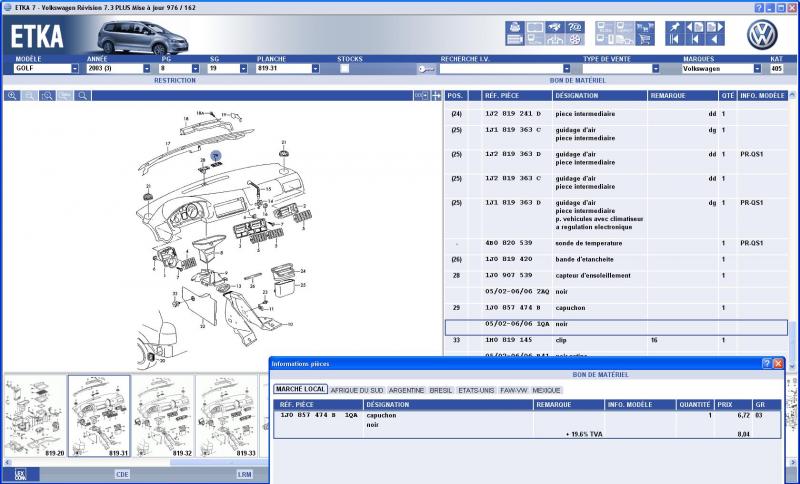Click the keyboard-style icon below the printer
Image resolution: width=800 pixels, height=484 pixels.
(515, 39)
